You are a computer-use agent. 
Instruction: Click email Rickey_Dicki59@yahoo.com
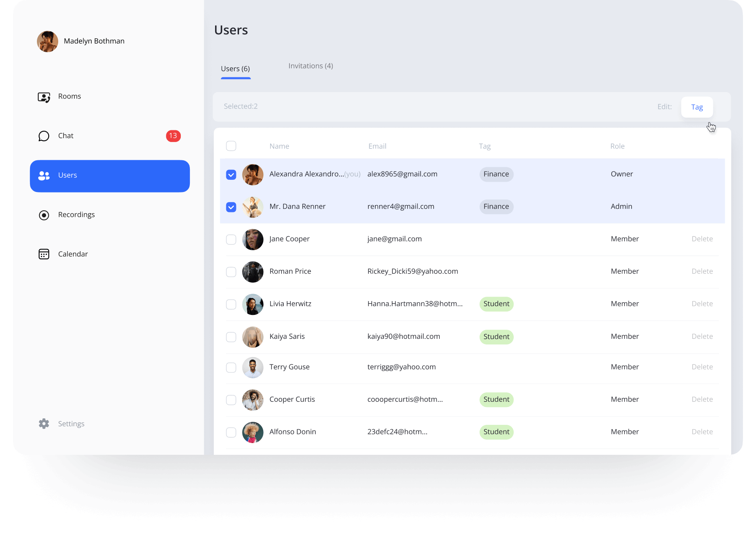click(x=413, y=271)
